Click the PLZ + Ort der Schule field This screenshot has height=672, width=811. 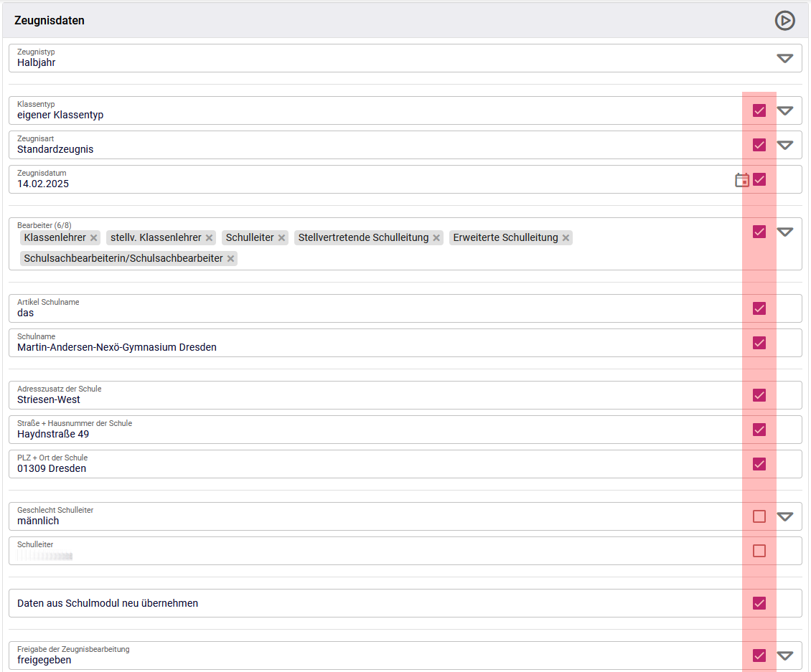pos(359,468)
